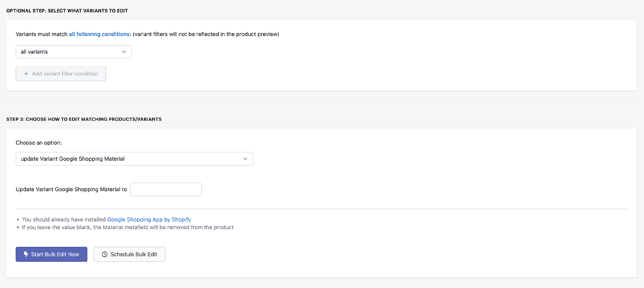Open Google Shopping App by Shopify link
Image resolution: width=644 pixels, height=288 pixels.
[149, 220]
